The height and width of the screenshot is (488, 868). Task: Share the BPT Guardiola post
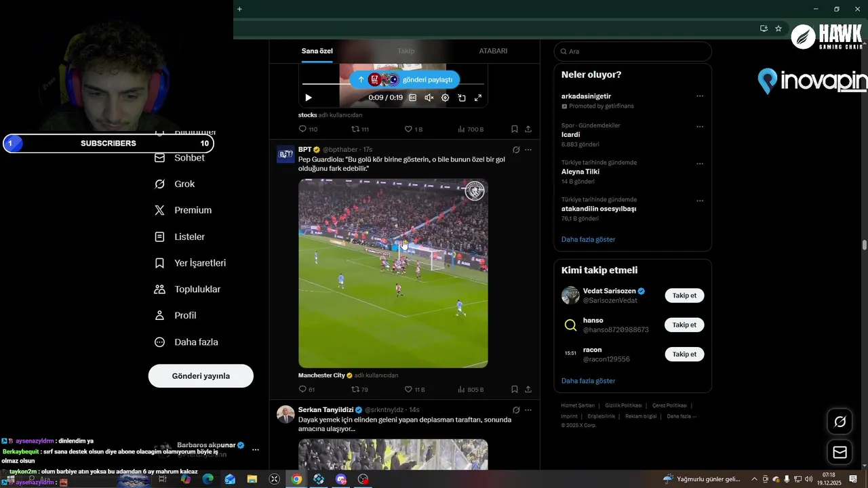528,390
